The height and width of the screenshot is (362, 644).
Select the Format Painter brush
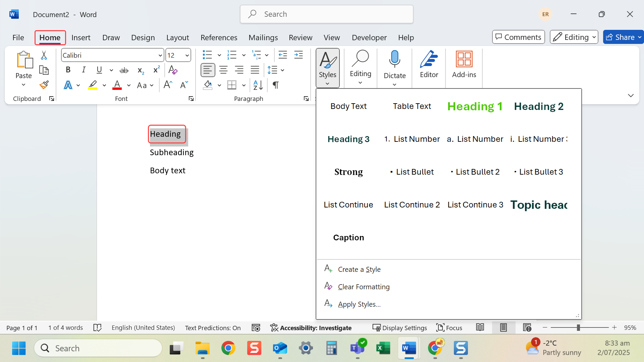pos(44,85)
